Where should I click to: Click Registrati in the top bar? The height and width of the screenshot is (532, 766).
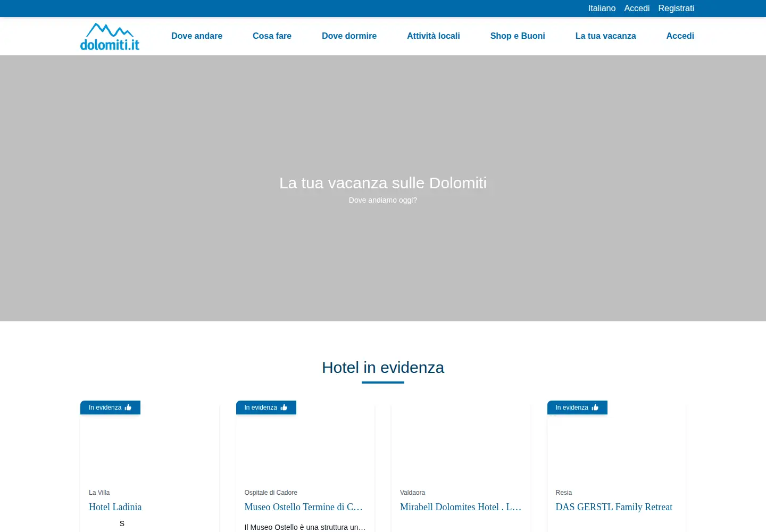pyautogui.click(x=676, y=8)
